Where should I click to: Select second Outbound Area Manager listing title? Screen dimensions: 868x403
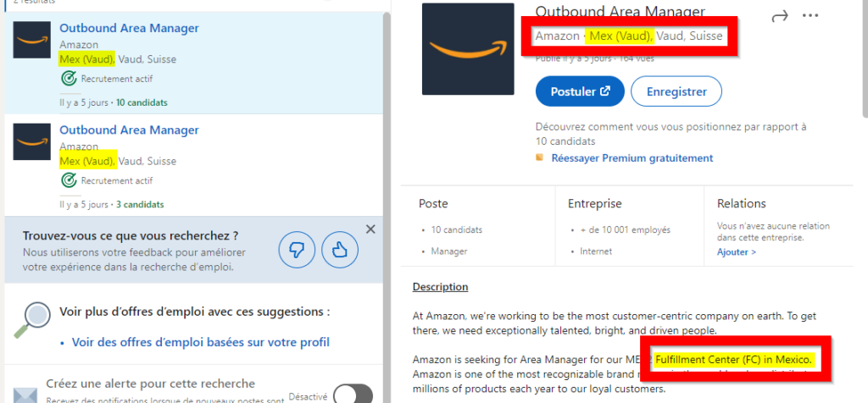pos(129,130)
